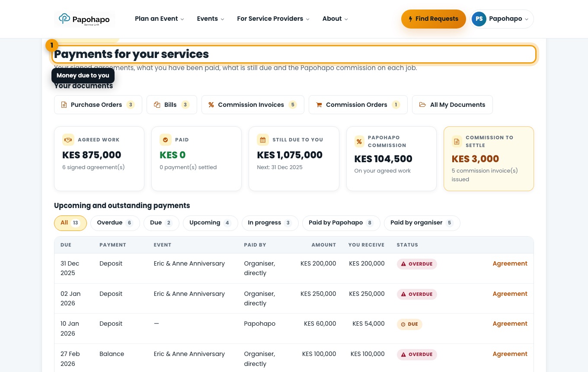Open Agreement for 10 Jan 2026 deposit

[510, 324]
